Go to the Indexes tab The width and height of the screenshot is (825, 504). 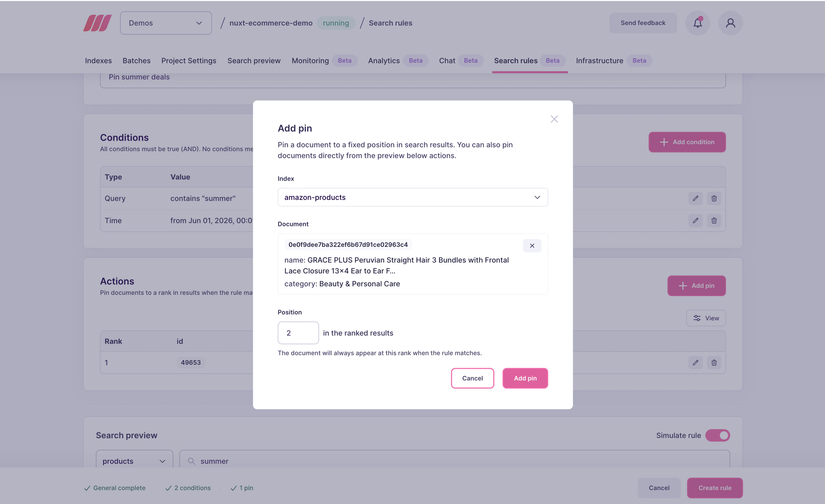pyautogui.click(x=98, y=61)
